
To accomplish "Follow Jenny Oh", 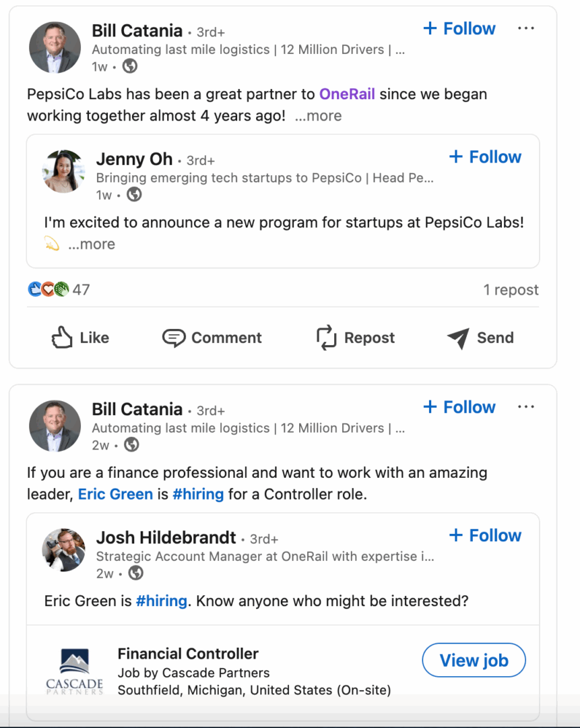I will point(485,157).
